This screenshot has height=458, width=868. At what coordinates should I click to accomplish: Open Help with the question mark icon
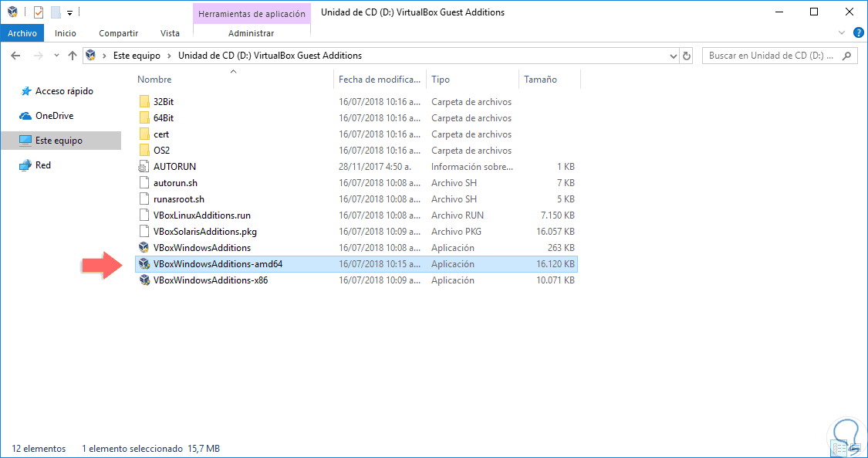(x=859, y=33)
